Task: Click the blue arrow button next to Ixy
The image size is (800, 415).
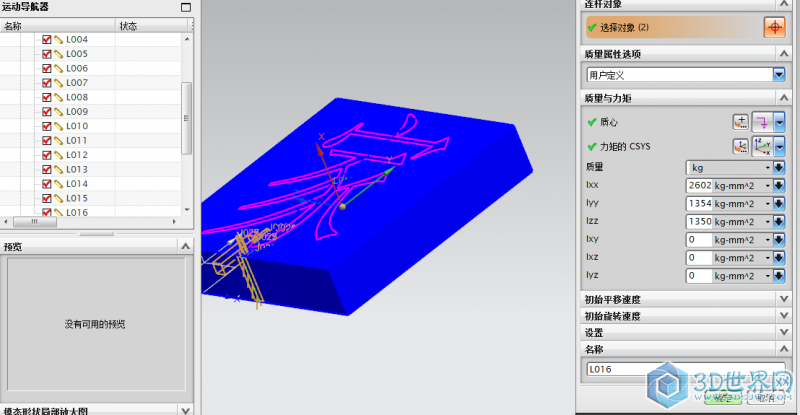Action: click(x=779, y=239)
